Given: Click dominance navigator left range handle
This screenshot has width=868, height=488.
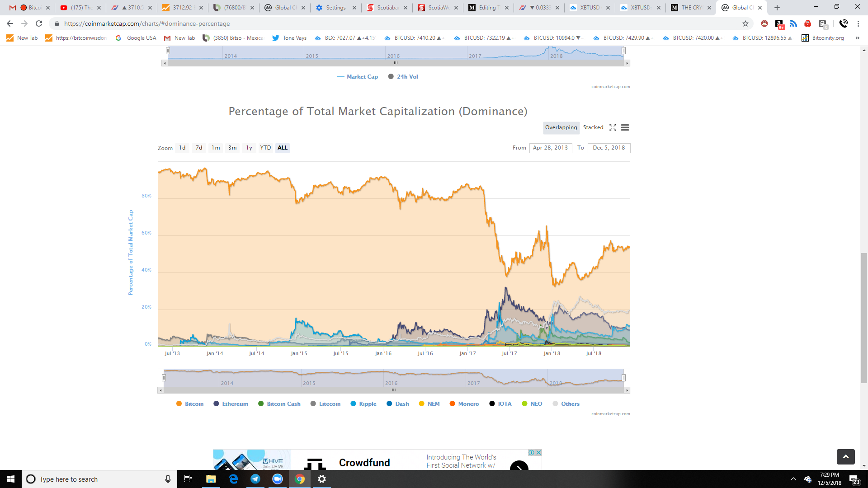Looking at the screenshot, I should (x=164, y=378).
